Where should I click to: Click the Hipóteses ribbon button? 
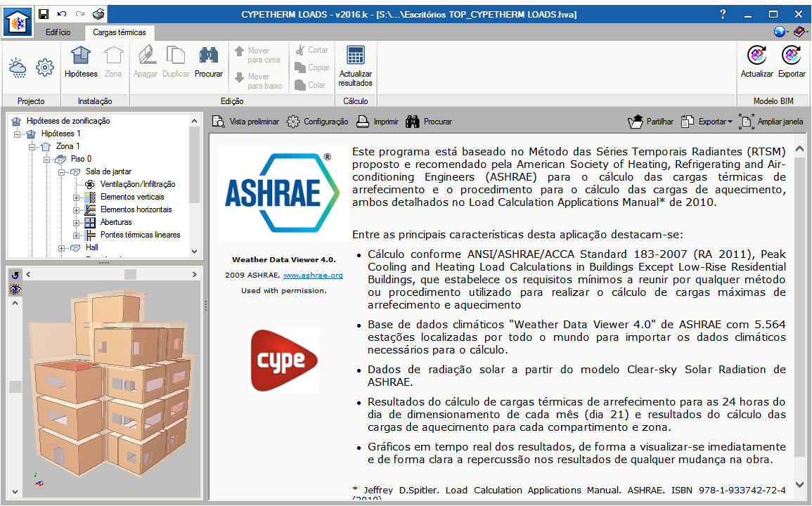(81, 62)
